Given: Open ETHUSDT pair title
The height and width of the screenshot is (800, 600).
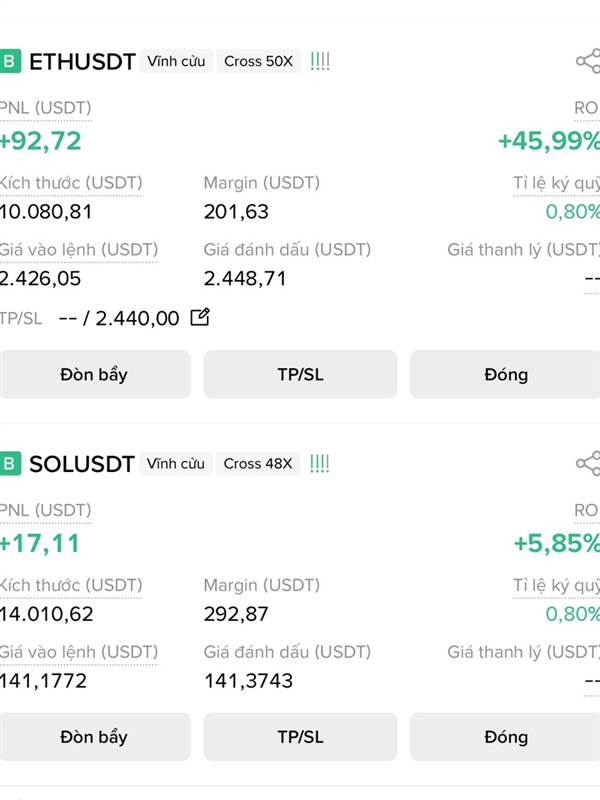Looking at the screenshot, I should (82, 61).
